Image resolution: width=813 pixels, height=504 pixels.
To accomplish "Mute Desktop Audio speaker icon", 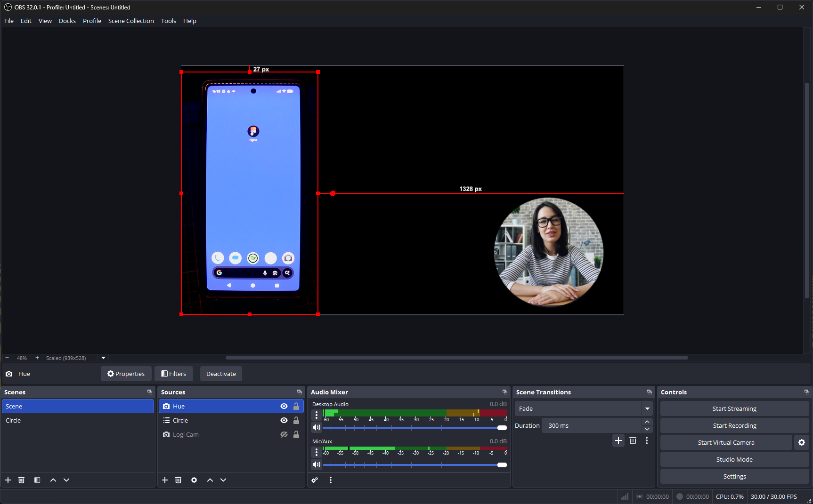I will (317, 427).
